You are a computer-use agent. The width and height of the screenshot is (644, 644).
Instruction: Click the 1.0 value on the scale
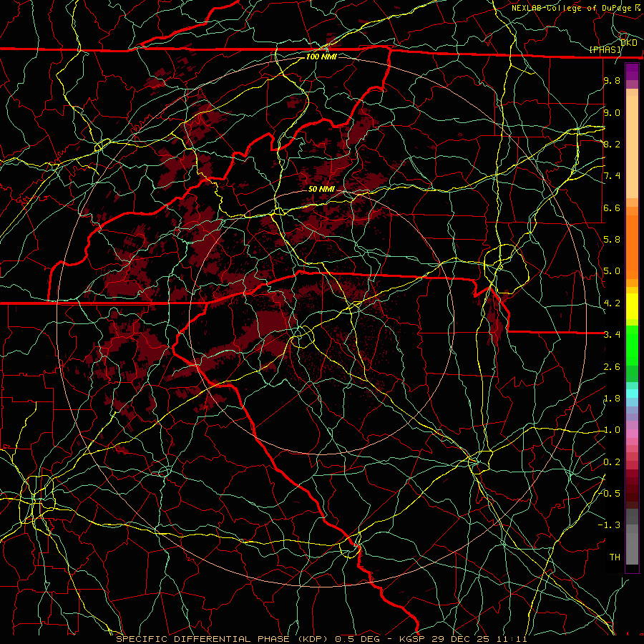(x=612, y=430)
